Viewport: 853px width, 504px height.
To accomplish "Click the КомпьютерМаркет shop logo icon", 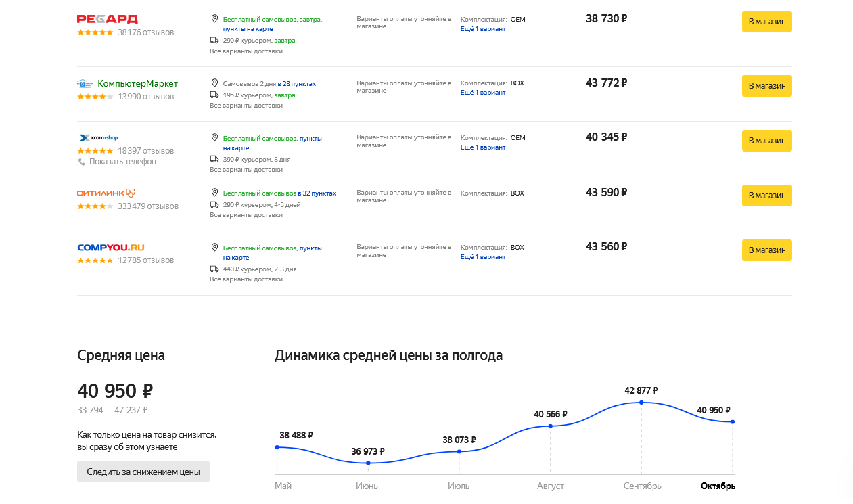I will (85, 83).
